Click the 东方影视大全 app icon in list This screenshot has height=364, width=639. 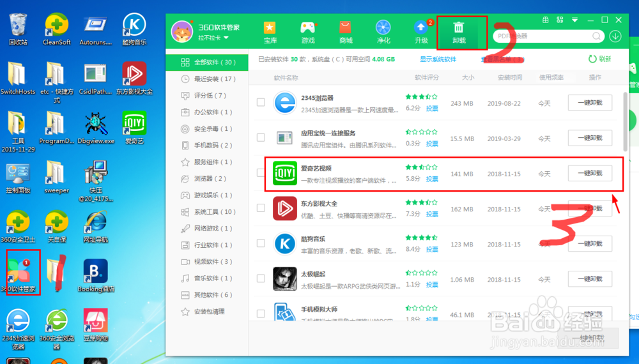pyautogui.click(x=285, y=208)
